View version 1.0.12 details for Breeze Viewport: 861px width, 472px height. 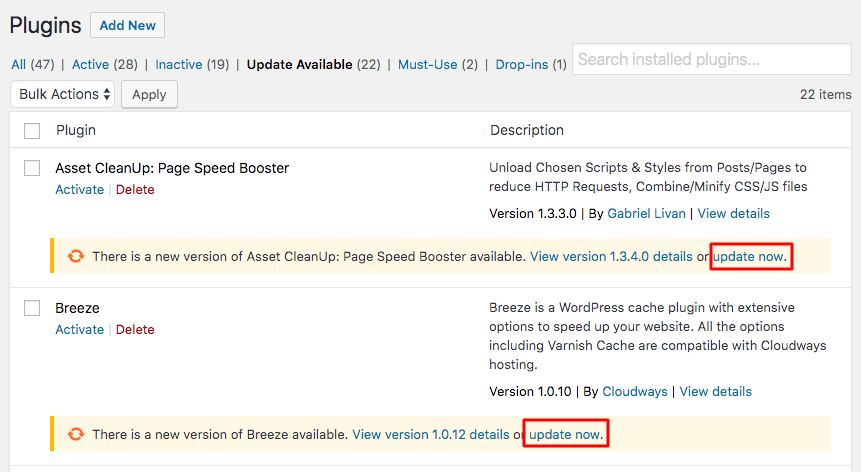point(431,434)
